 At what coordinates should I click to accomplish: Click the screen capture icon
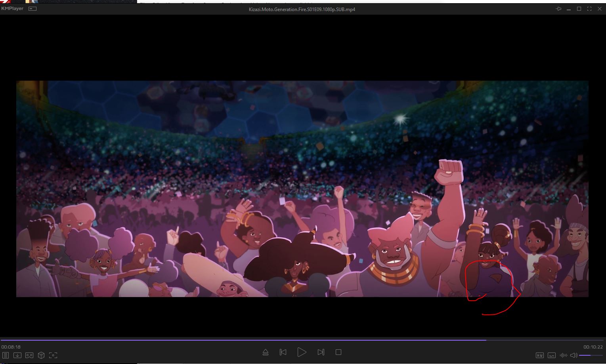click(x=53, y=355)
